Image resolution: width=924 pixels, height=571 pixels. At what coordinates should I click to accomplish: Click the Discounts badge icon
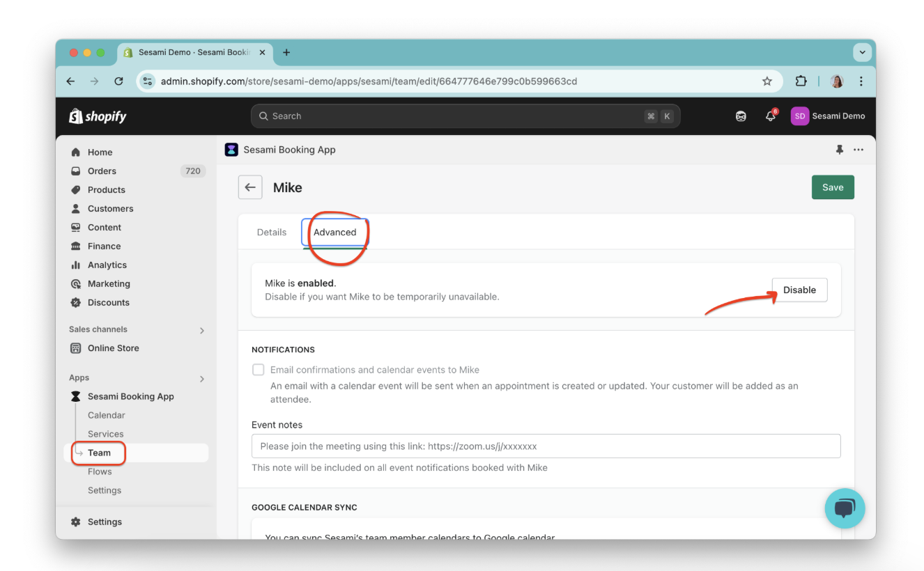coord(76,303)
